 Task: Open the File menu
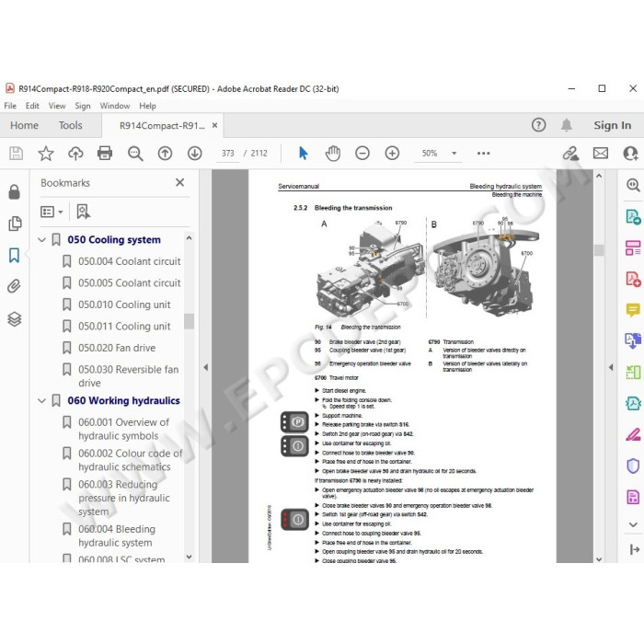[x=10, y=106]
